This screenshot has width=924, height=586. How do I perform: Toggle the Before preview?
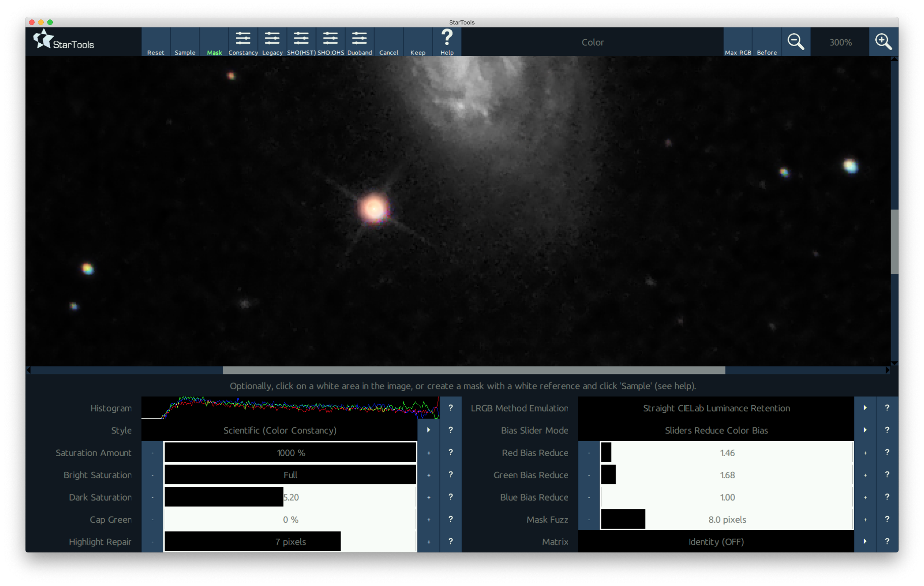point(767,42)
